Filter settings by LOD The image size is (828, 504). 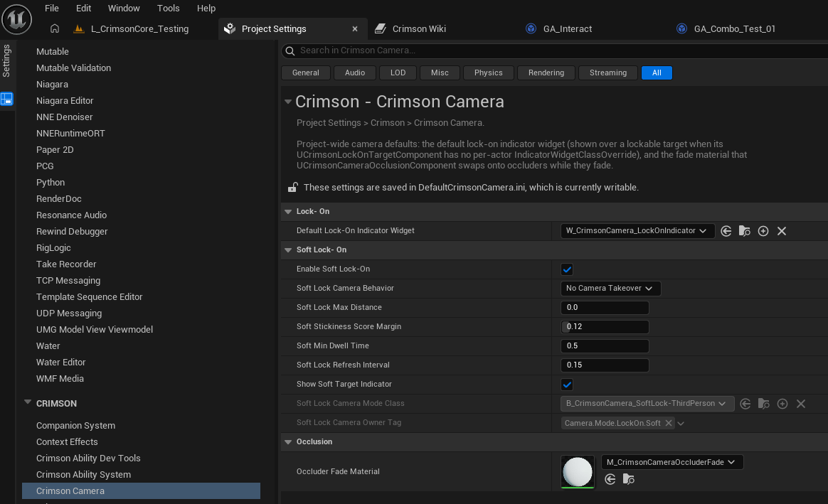pyautogui.click(x=398, y=73)
